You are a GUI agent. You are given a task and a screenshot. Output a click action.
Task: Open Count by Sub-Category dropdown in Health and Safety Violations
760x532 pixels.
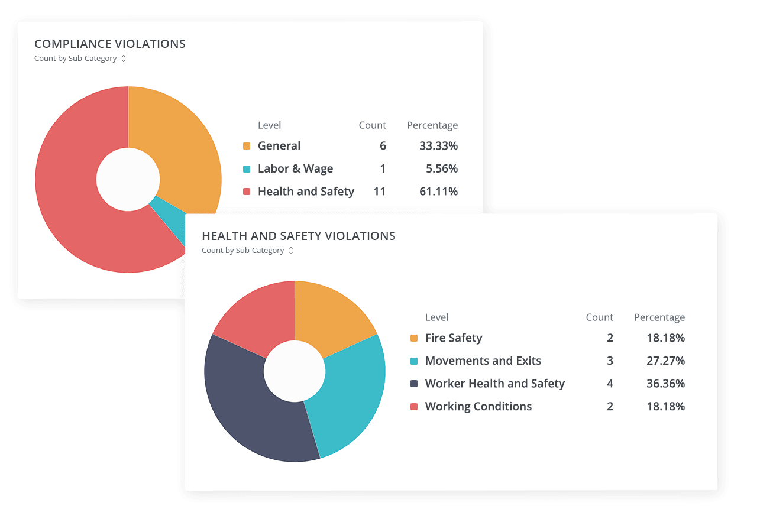pyautogui.click(x=248, y=251)
